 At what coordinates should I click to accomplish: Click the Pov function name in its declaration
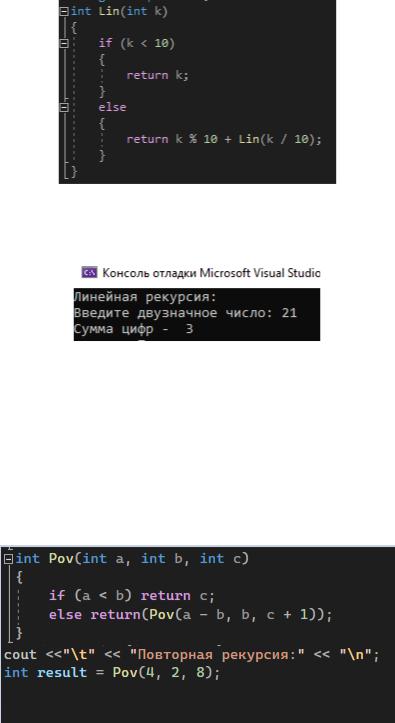(61, 558)
